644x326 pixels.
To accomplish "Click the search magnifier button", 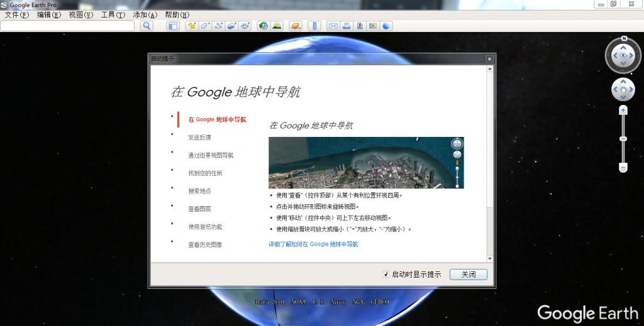I will point(147,26).
